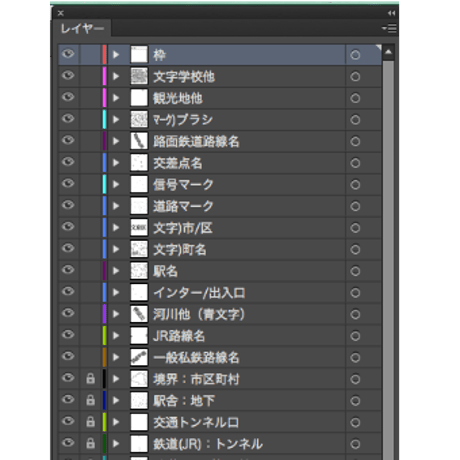Click the 一般私鉄路線名 layer thumbnail
Screen dimensions: 460x460
click(x=139, y=357)
